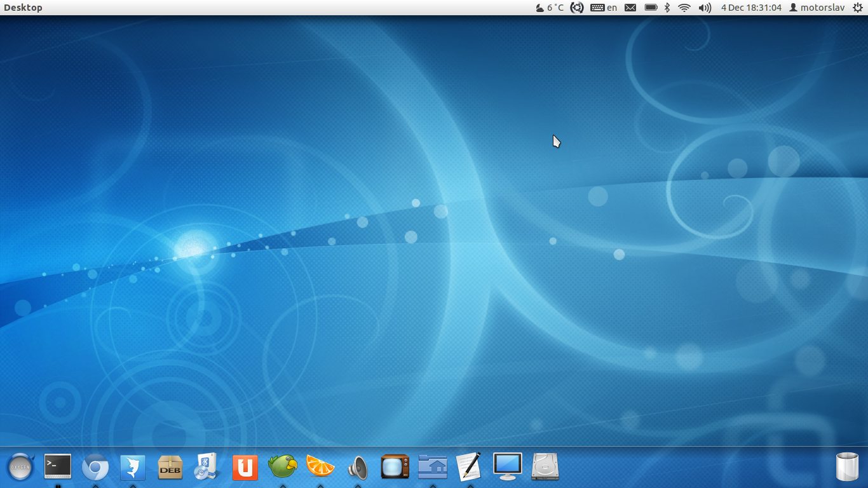
Task: Click the 6 °C weather indicator
Action: 550,8
